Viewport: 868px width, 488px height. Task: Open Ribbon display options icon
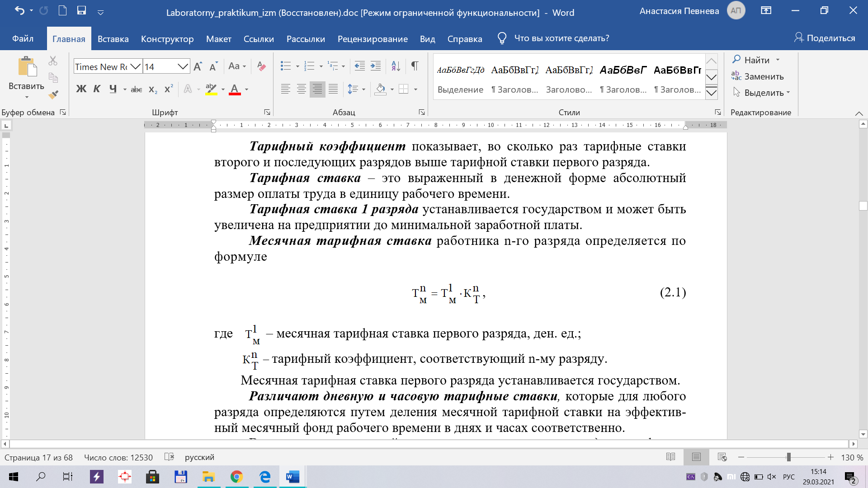766,10
